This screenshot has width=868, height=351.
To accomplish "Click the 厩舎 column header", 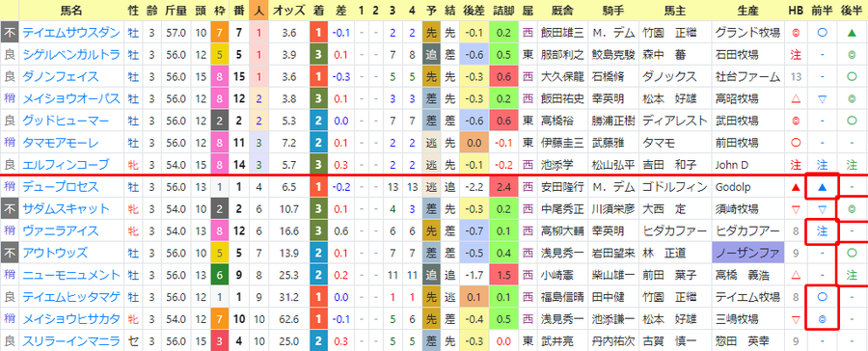I will pos(561,10).
